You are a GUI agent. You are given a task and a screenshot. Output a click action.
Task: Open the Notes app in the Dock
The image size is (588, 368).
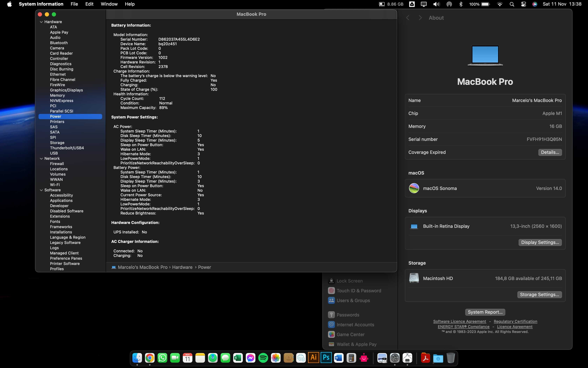coord(200,358)
